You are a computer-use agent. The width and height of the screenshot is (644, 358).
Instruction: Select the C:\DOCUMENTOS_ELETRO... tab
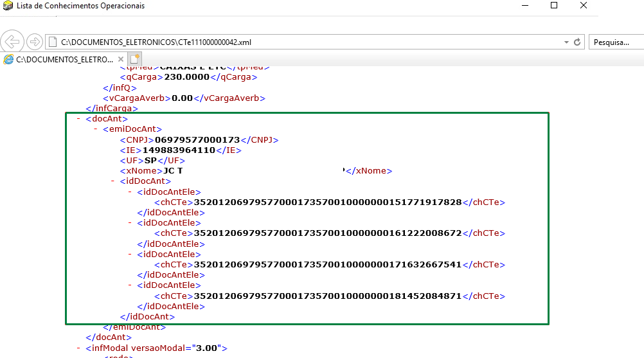64,60
